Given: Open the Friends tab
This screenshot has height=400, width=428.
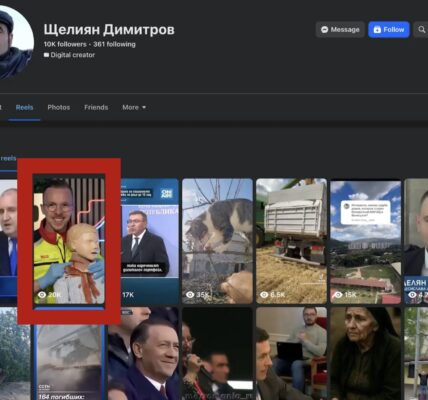Looking at the screenshot, I should coord(96,107).
